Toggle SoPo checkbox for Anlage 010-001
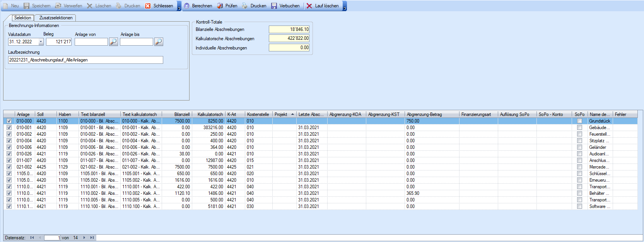This screenshot has width=644, height=242. 579,128
